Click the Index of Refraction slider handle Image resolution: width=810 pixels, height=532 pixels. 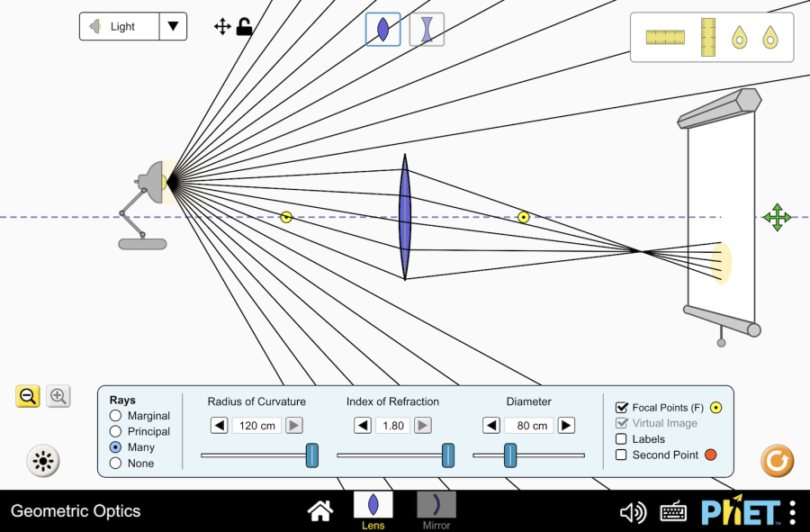pos(448,455)
